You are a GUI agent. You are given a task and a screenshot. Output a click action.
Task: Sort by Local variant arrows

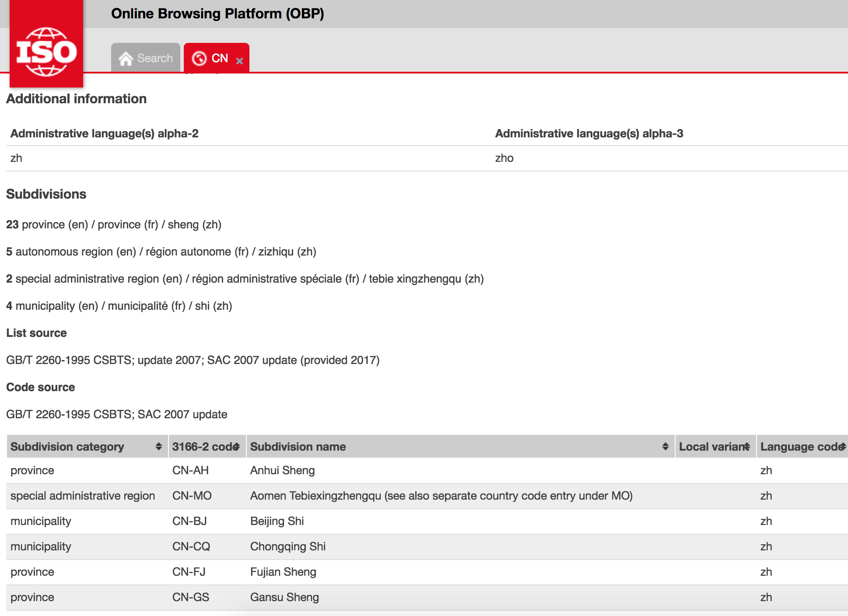747,446
